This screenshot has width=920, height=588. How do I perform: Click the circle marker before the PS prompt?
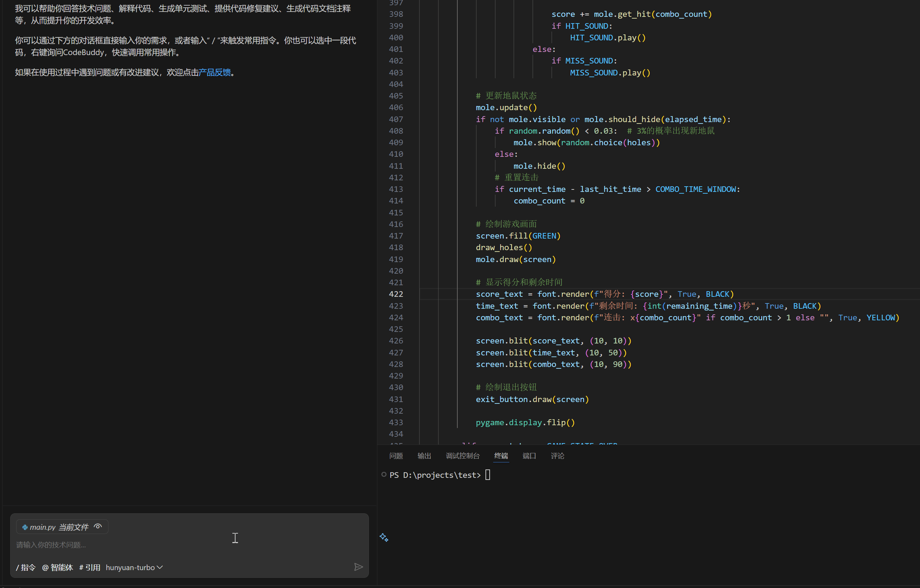coord(384,475)
